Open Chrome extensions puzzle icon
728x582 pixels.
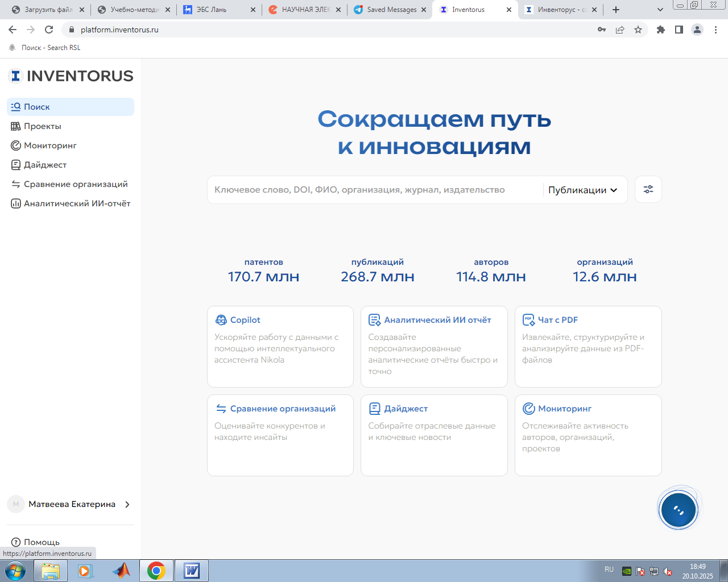tap(660, 30)
